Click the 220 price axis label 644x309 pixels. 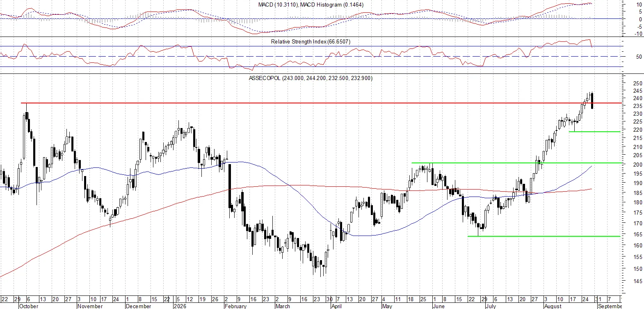click(638, 130)
